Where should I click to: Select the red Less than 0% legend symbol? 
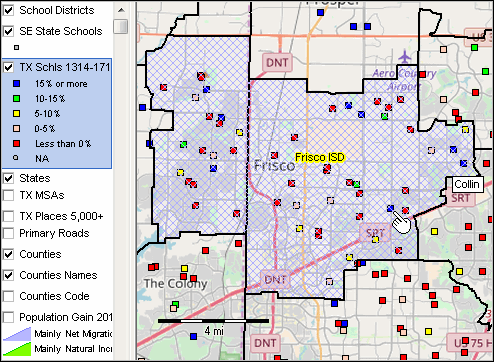coord(16,144)
